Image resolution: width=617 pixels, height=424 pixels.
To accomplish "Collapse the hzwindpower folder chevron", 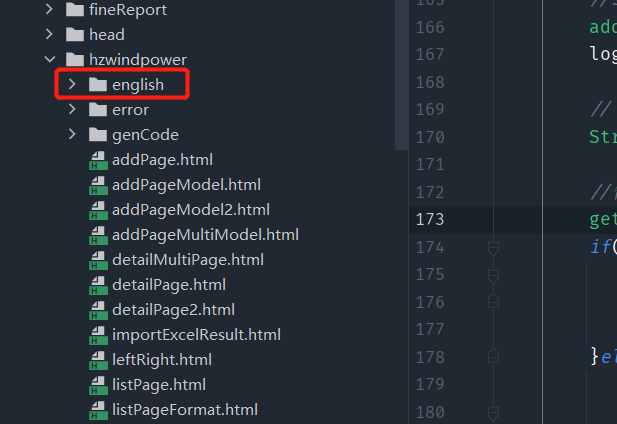I will [49, 60].
